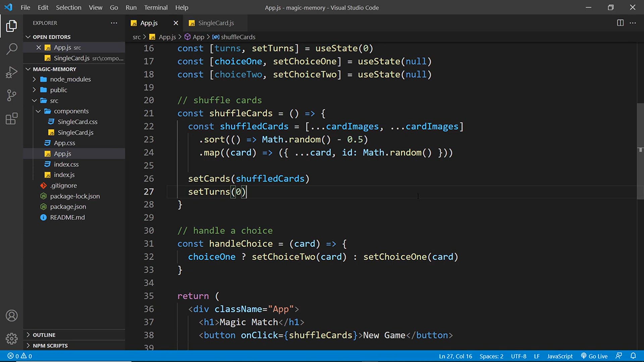Viewport: 644px width, 362px height.
Task: Expand the public folder
Action: pos(74,90)
